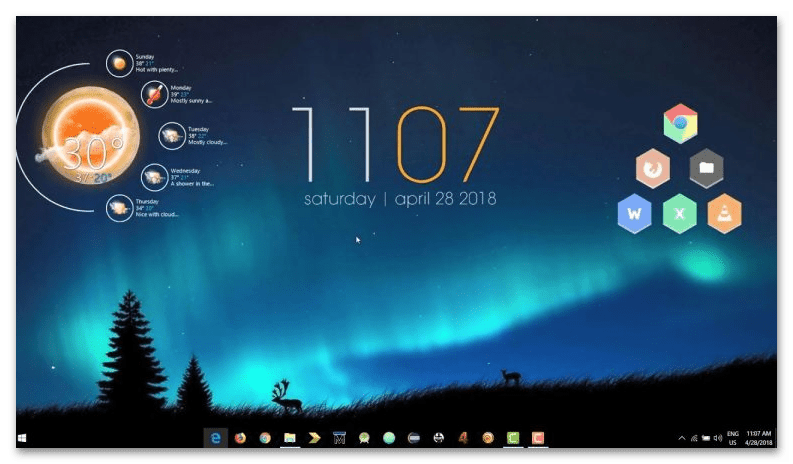This screenshot has width=793, height=464.
Task: Open the volume control tray icon
Action: pos(718,438)
